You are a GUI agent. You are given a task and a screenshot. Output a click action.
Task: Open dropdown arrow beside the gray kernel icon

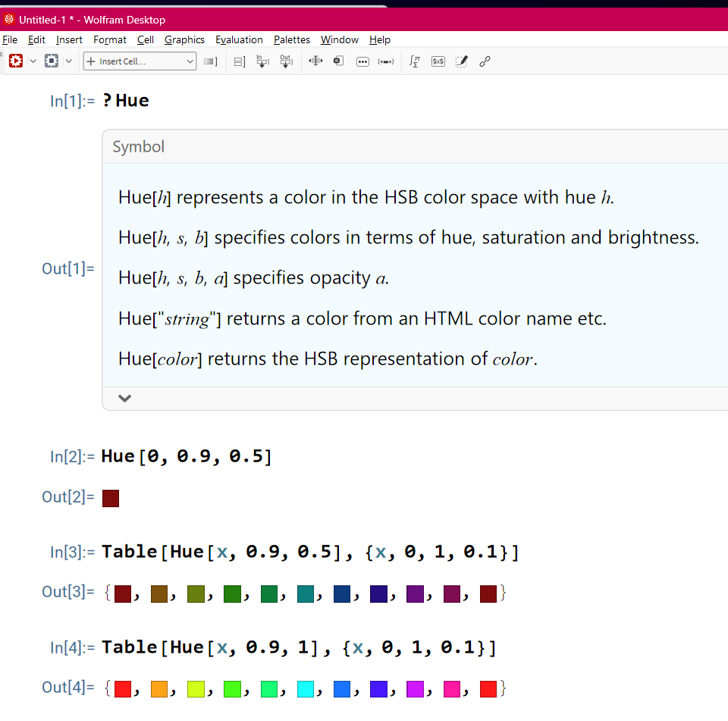point(69,61)
